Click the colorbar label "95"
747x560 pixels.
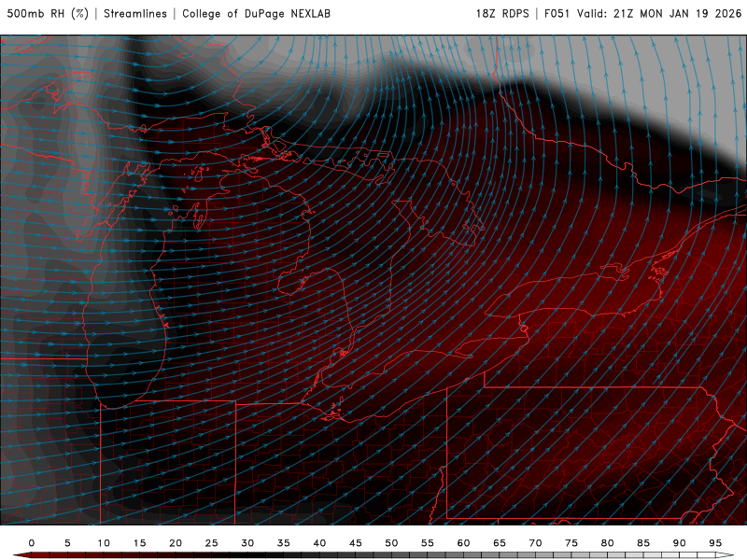715,543
